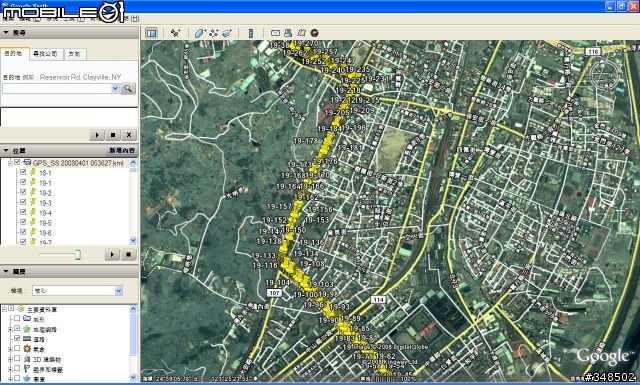Click the 道路 road layer icon
Image resolution: width=640 pixels, height=385 pixels.
pyautogui.click(x=27, y=338)
